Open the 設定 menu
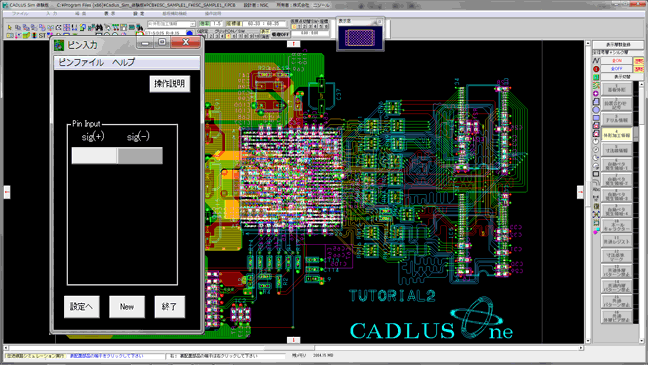The image size is (648, 365). point(139,14)
